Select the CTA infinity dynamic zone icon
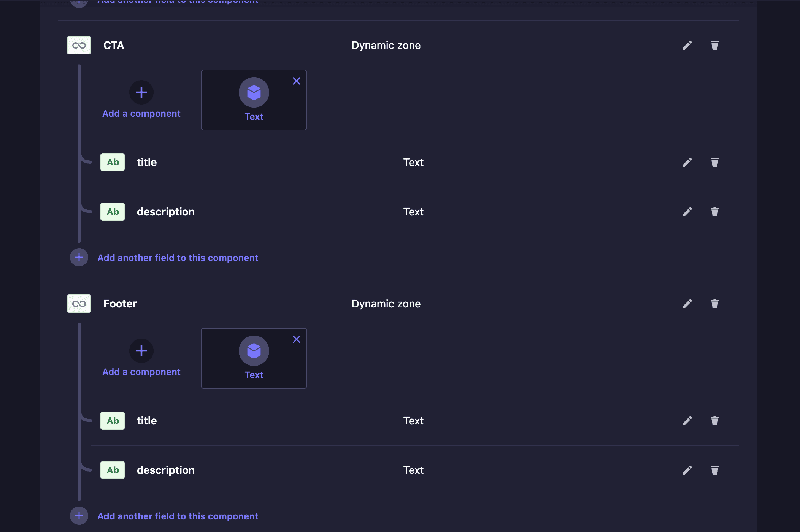 79,45
